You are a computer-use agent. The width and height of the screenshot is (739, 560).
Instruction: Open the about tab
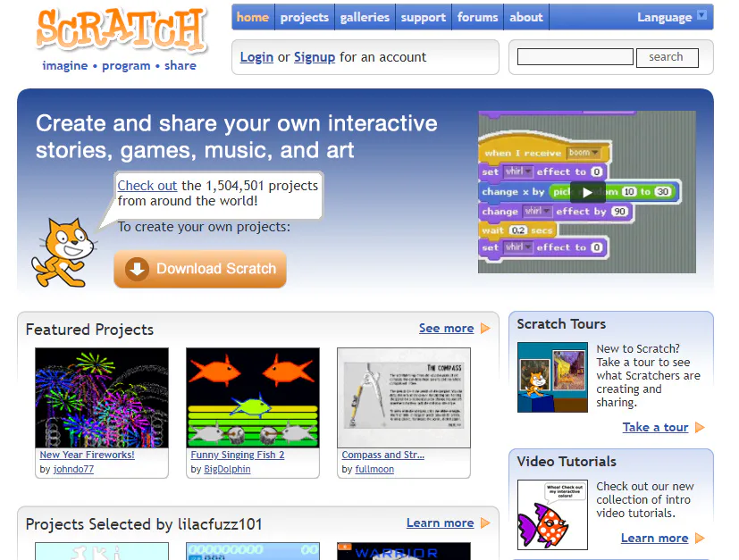pos(526,18)
